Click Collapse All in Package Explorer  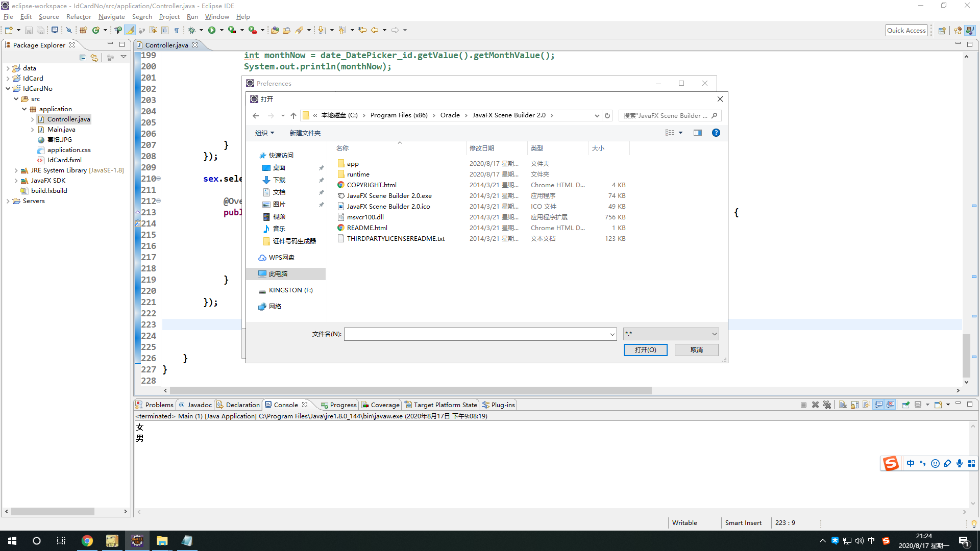click(83, 58)
